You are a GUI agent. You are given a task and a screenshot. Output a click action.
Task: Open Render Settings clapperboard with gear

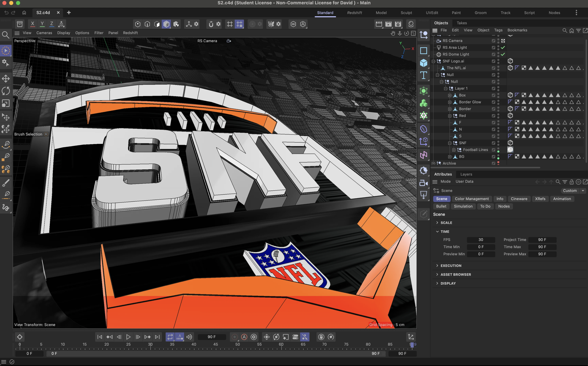pyautogui.click(x=398, y=24)
